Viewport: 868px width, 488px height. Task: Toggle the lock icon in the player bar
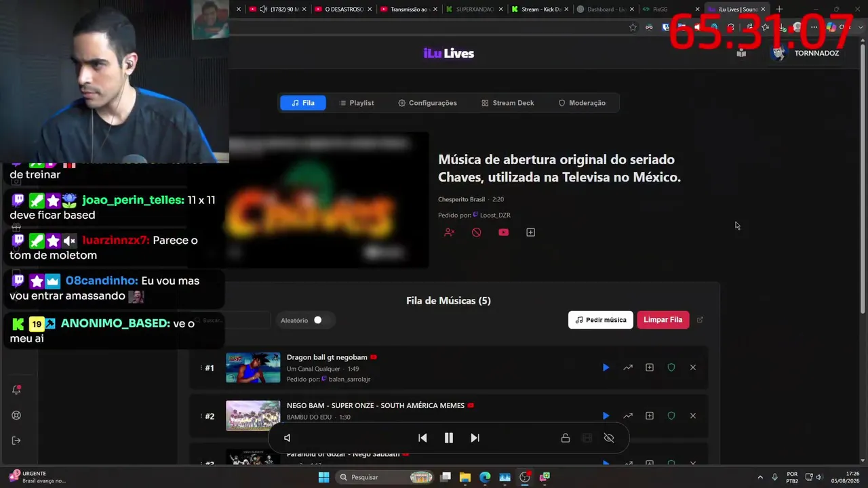point(566,438)
